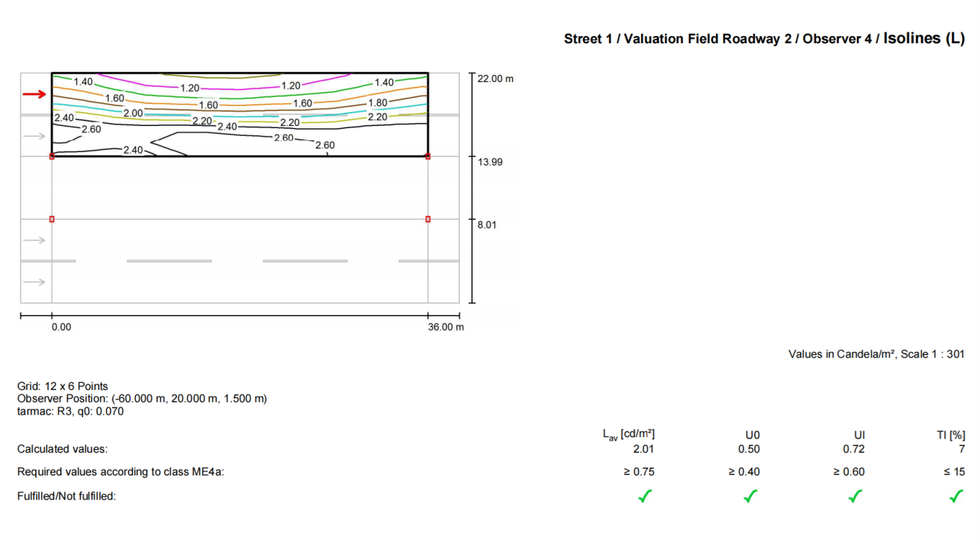
Task: Click the right red square marker on the 8.01 line
Action: coord(428,219)
